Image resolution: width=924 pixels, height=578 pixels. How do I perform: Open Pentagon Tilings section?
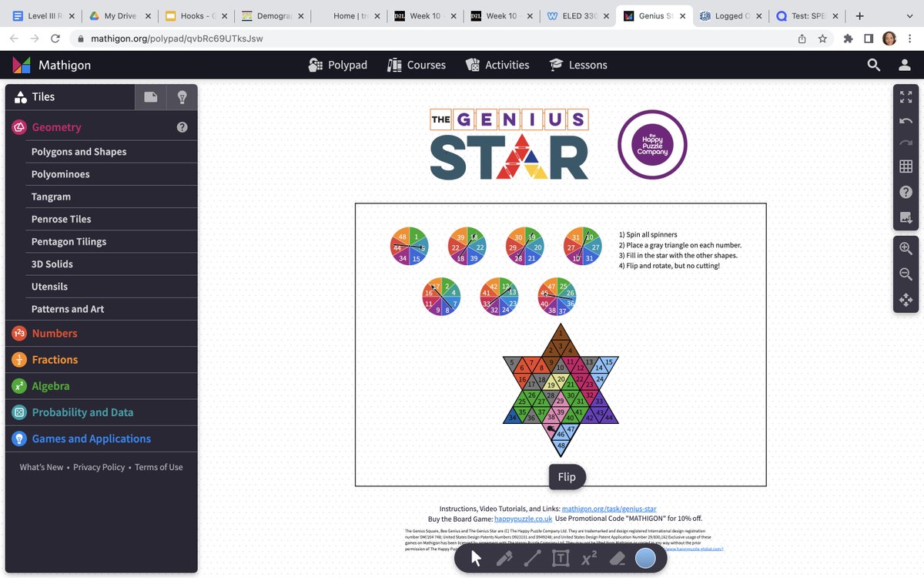[112, 241]
